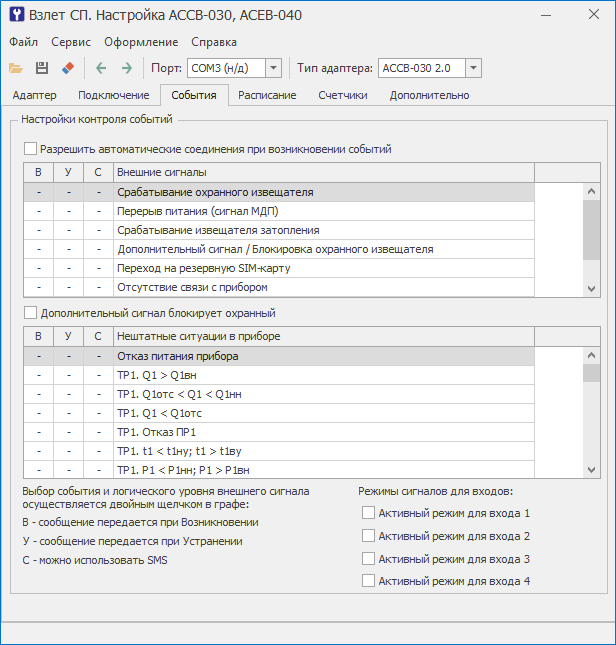The height and width of the screenshot is (645, 616).
Task: Switch to the Расписание tab
Action: pyautogui.click(x=267, y=95)
